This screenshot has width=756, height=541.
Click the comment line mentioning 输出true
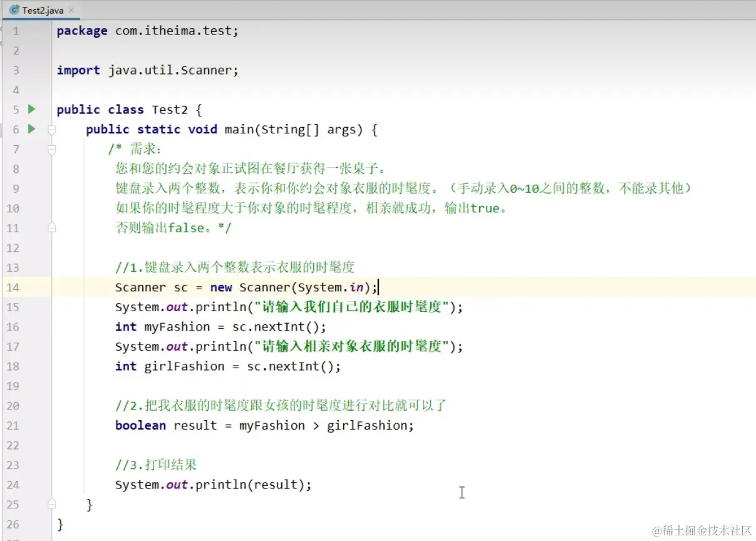(x=311, y=209)
